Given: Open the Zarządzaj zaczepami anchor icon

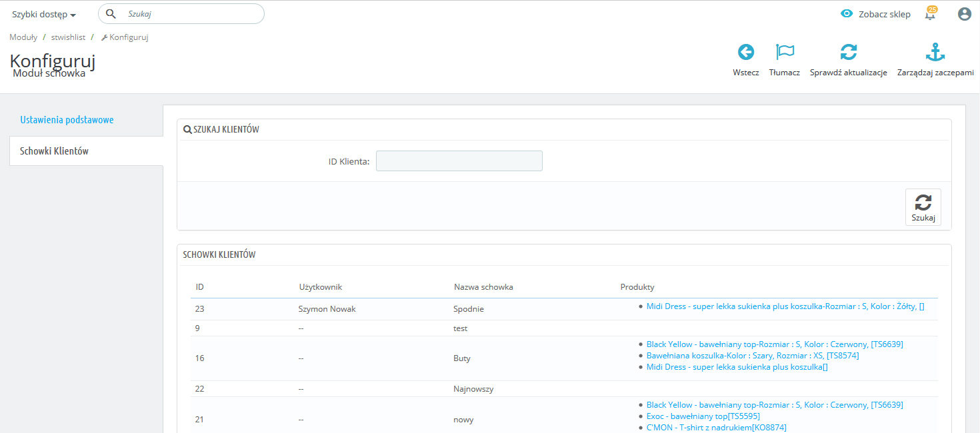Looking at the screenshot, I should click(x=935, y=53).
